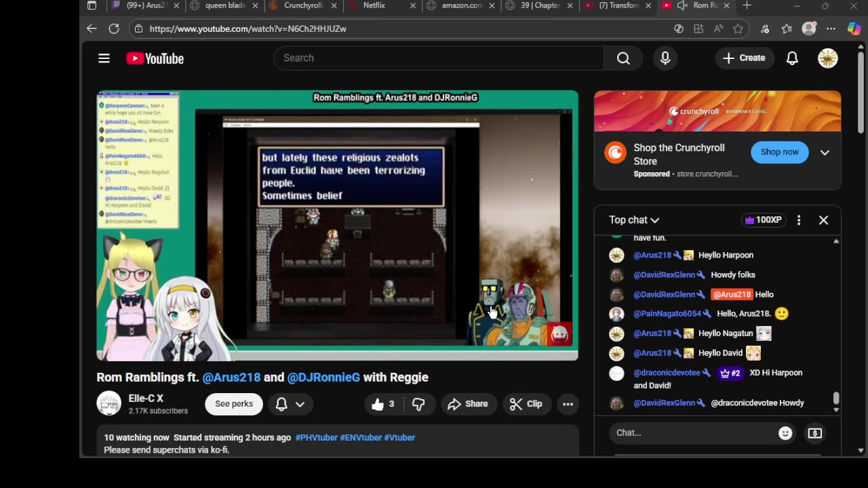
Task: Open the Elle-C X channel name
Action: tap(146, 399)
